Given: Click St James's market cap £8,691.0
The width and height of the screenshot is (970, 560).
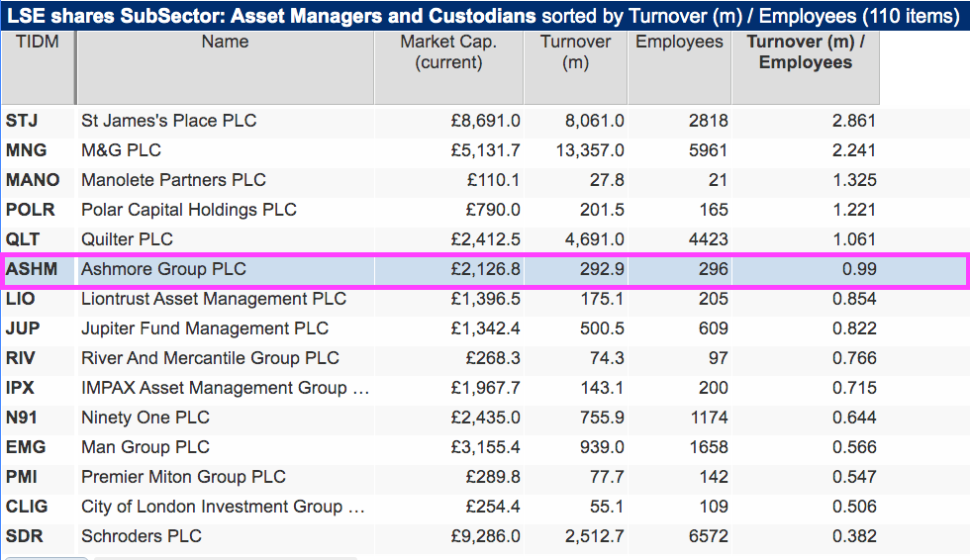Looking at the screenshot, I should (x=486, y=121).
